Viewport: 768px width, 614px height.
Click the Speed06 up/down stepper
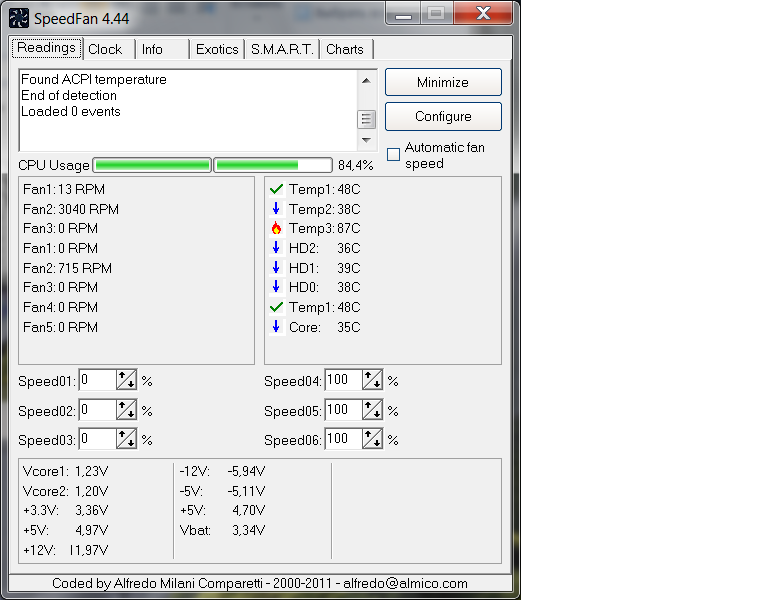click(x=372, y=439)
